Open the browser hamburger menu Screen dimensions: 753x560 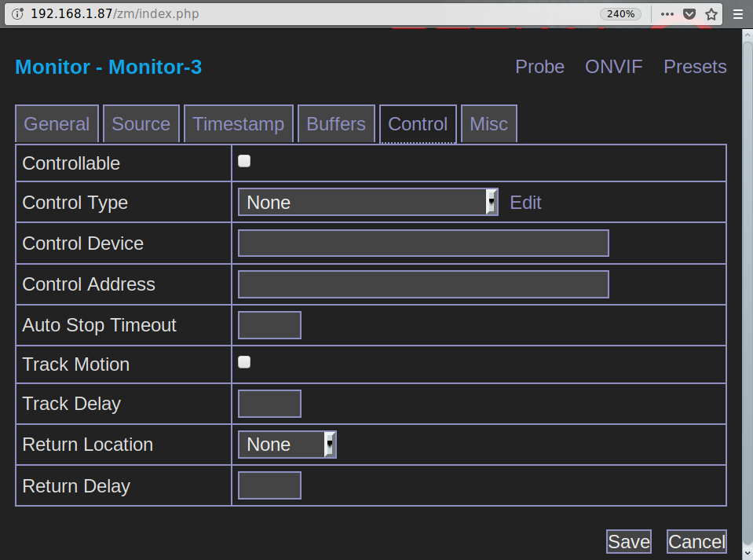click(x=738, y=14)
